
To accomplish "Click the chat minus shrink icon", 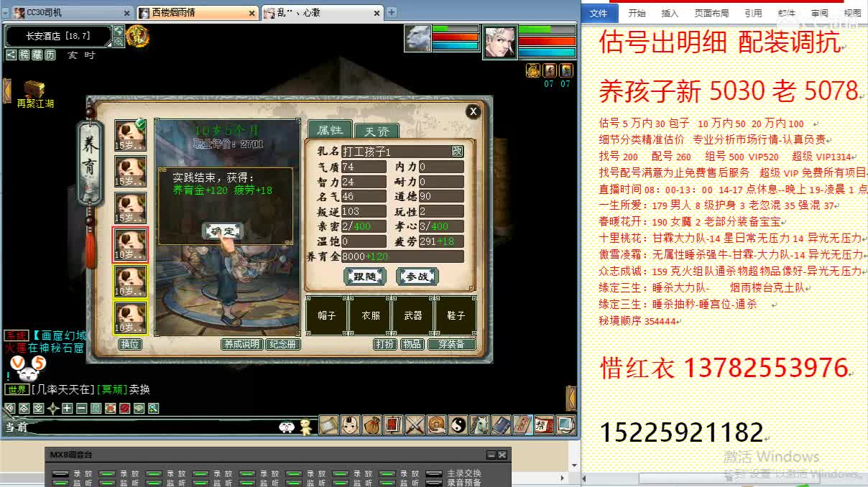I will (x=81, y=409).
